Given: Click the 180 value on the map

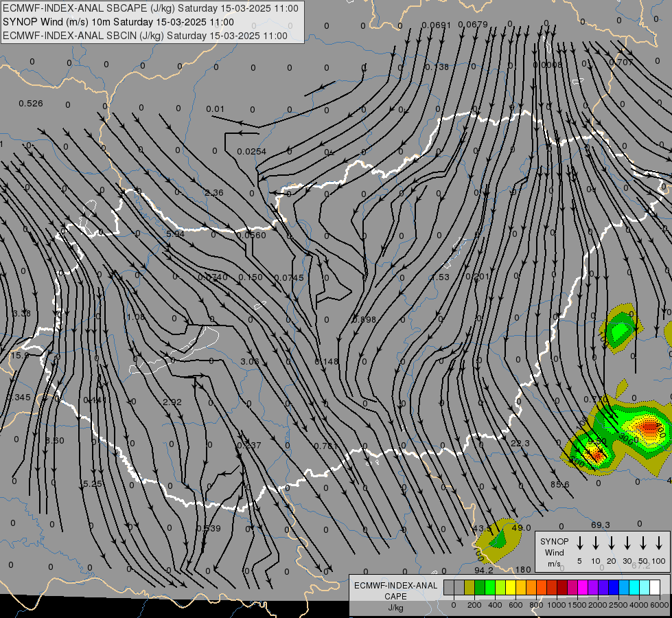Looking at the screenshot, I should (x=523, y=569).
